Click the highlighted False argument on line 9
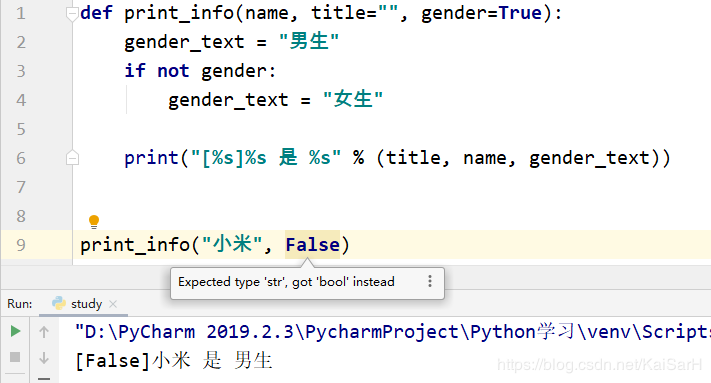Screen dimensions: 711x383 point(312,245)
